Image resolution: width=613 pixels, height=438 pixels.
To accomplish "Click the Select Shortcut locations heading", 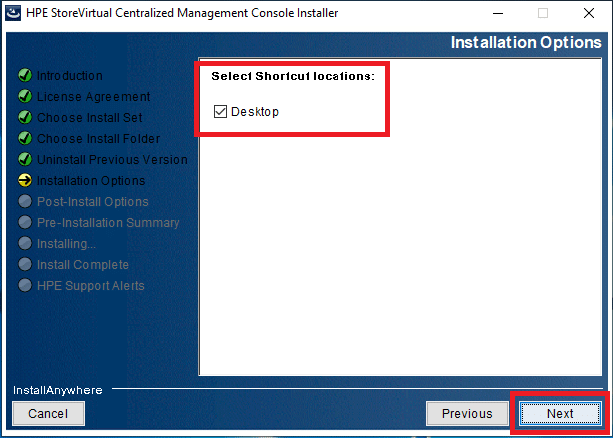I will click(293, 76).
